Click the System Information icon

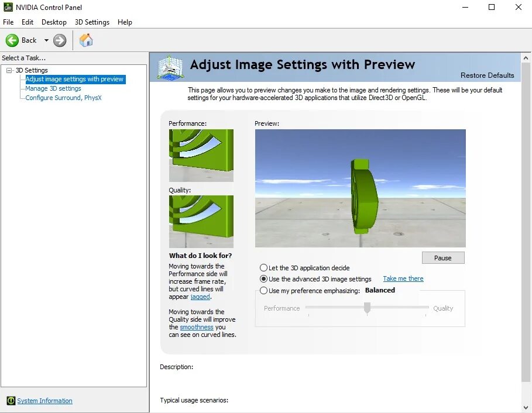click(11, 401)
